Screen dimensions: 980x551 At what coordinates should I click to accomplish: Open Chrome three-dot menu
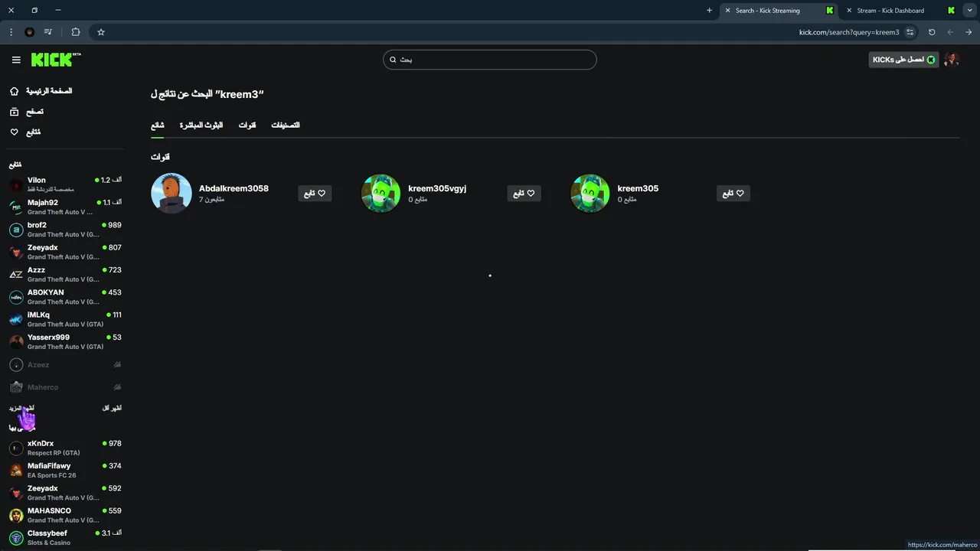tap(11, 32)
